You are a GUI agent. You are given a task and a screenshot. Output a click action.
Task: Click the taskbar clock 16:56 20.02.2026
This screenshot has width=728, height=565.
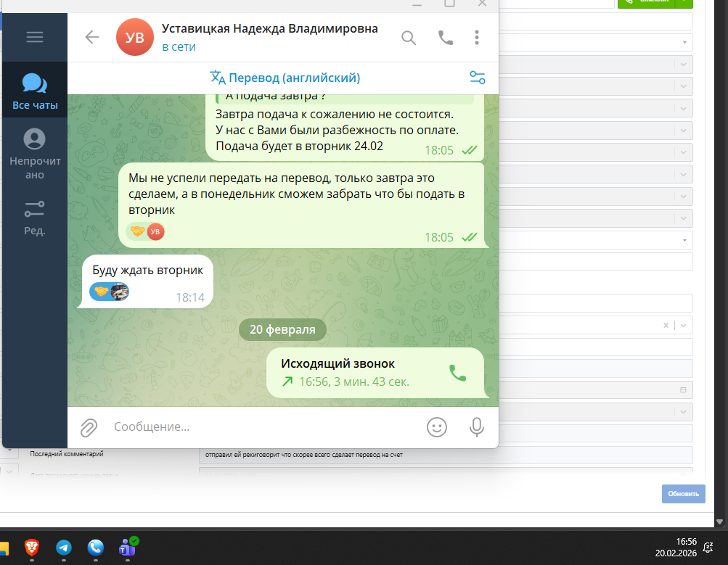676,548
